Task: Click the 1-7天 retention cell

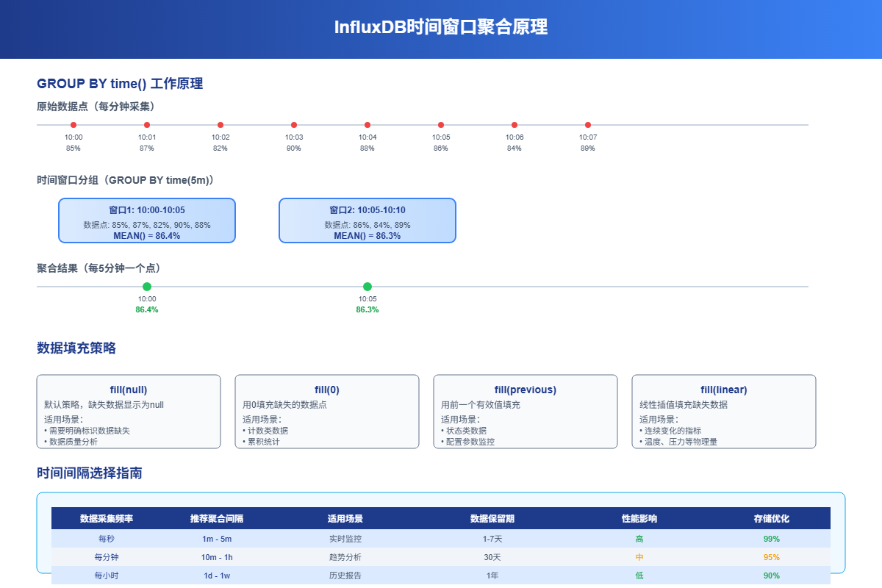Action: [x=492, y=539]
